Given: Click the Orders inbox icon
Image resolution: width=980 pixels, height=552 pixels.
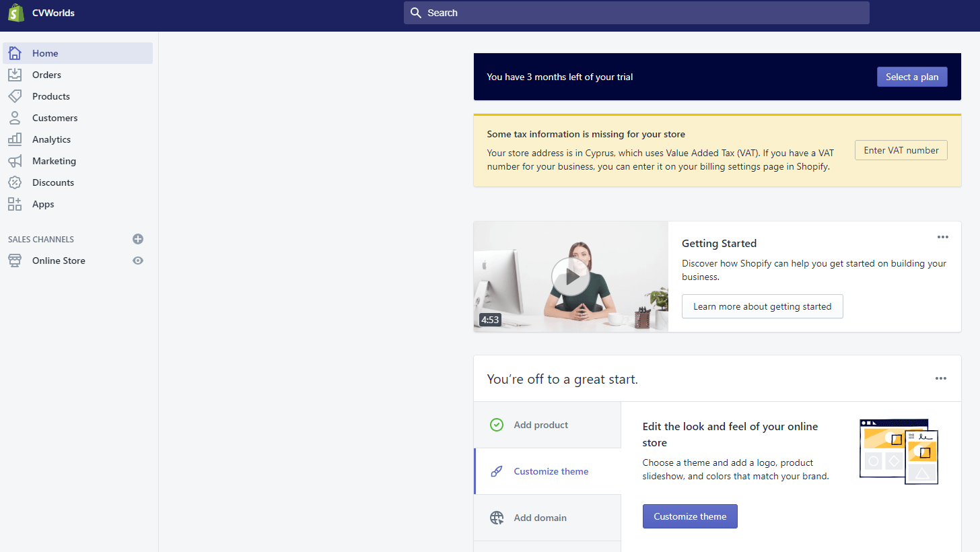Looking at the screenshot, I should 15,75.
